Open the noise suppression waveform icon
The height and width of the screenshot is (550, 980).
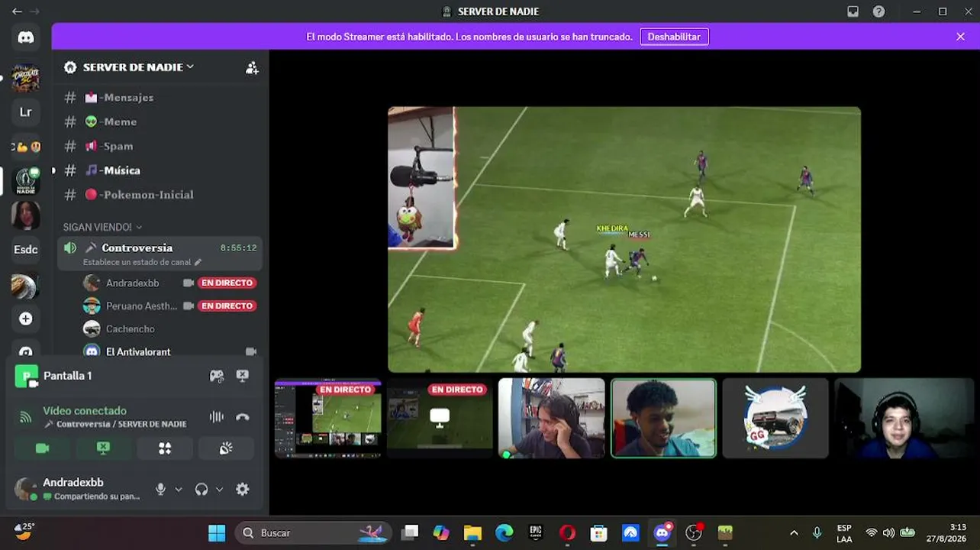click(x=217, y=417)
